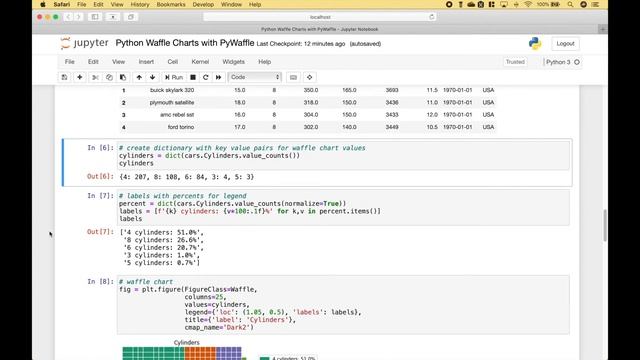Restart the kernel with circular arrow icon
Viewport: 640px width, 360px height.
tap(206, 77)
